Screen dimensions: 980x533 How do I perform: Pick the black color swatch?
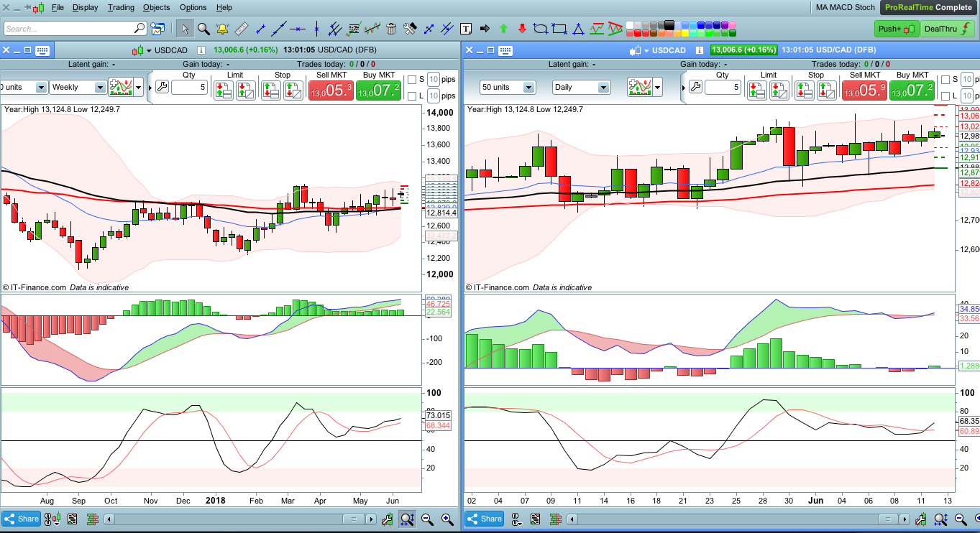pyautogui.click(x=670, y=25)
